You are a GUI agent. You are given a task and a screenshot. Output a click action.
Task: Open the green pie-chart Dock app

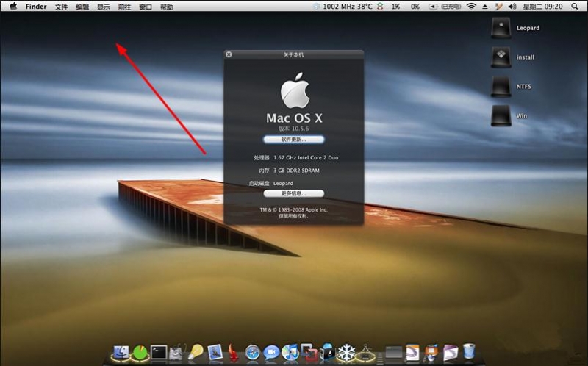pyautogui.click(x=140, y=353)
